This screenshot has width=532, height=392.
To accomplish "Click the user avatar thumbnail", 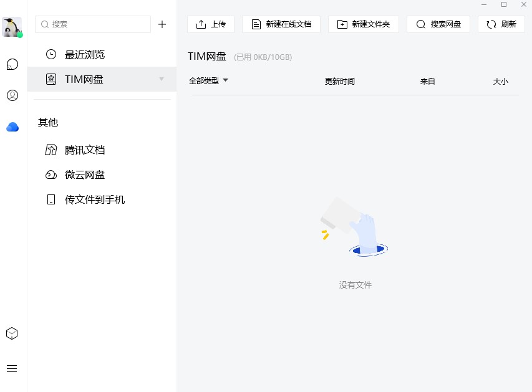I will [x=12, y=27].
